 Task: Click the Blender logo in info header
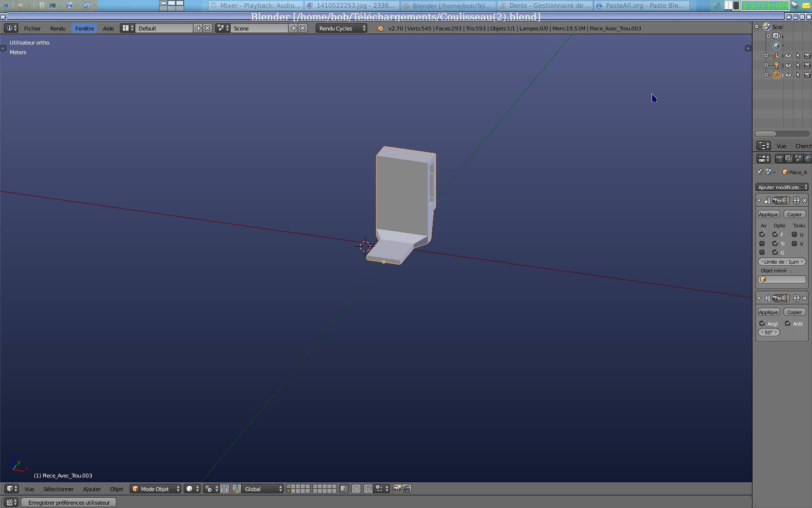click(380, 29)
